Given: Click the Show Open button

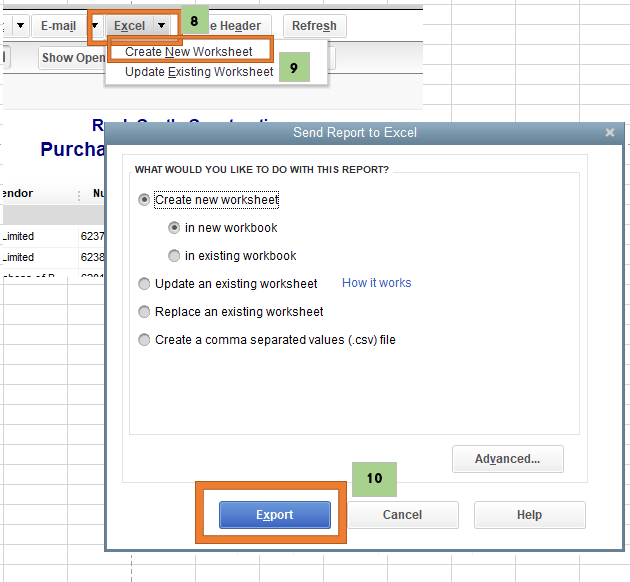Looking at the screenshot, I should click(x=73, y=58).
